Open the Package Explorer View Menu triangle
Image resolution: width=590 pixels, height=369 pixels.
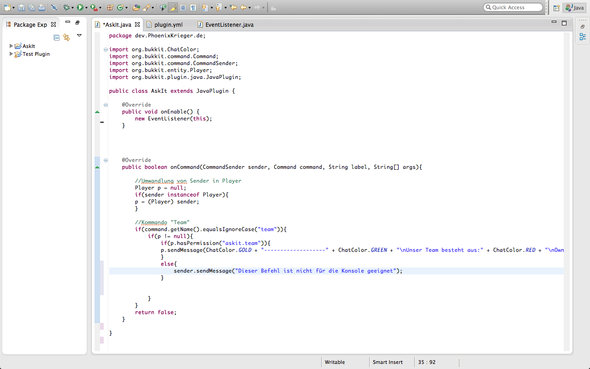point(79,35)
